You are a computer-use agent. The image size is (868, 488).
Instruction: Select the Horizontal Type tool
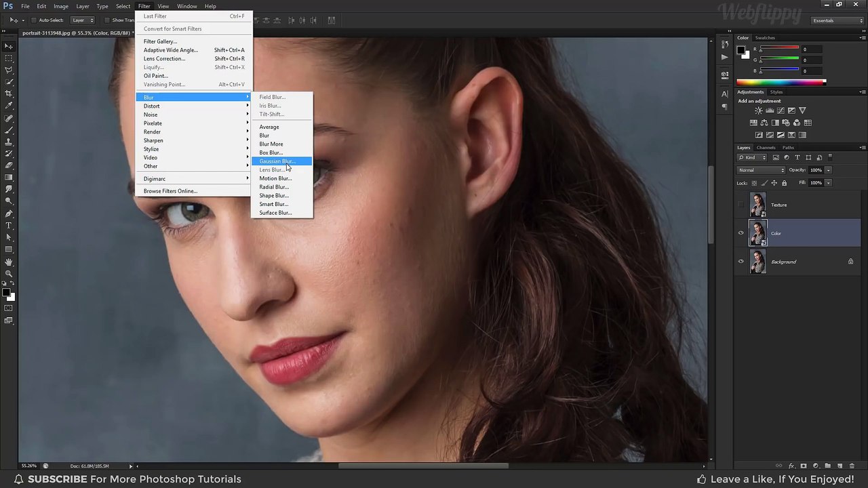(x=9, y=225)
